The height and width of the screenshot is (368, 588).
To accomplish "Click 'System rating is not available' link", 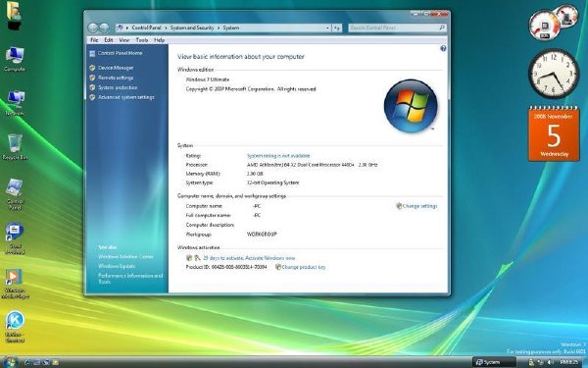I will (x=278, y=155).
